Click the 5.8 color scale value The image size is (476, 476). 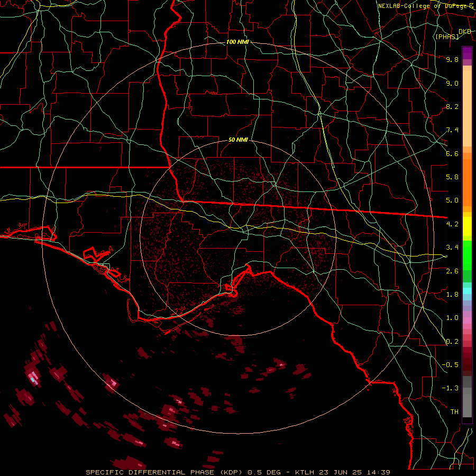tap(452, 177)
